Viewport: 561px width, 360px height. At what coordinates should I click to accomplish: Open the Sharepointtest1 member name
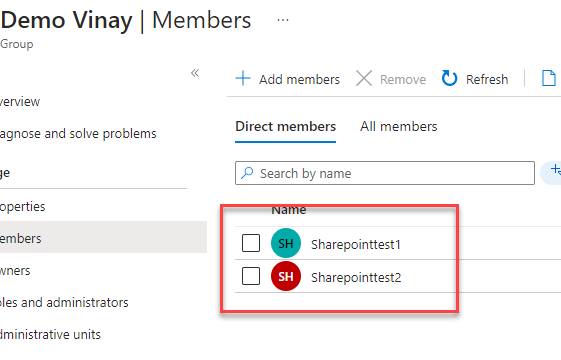[x=356, y=245]
